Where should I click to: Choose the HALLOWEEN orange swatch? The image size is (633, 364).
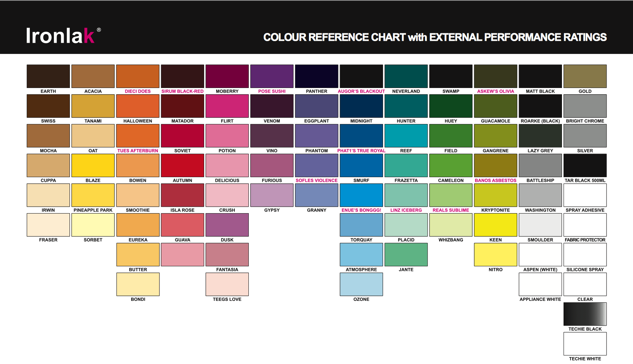[x=138, y=106]
